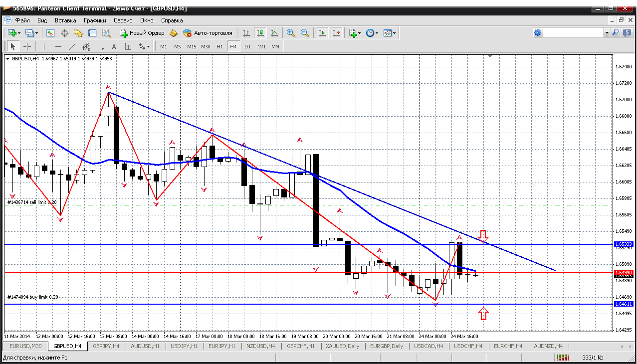Image resolution: width=637 pixels, height=364 pixels.
Task: Select the horizontal line drawing tool
Action: [58, 46]
